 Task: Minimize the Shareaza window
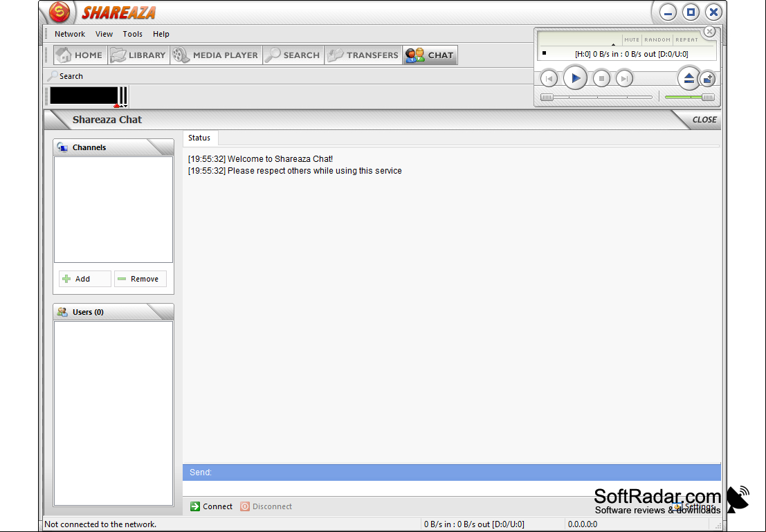point(668,12)
